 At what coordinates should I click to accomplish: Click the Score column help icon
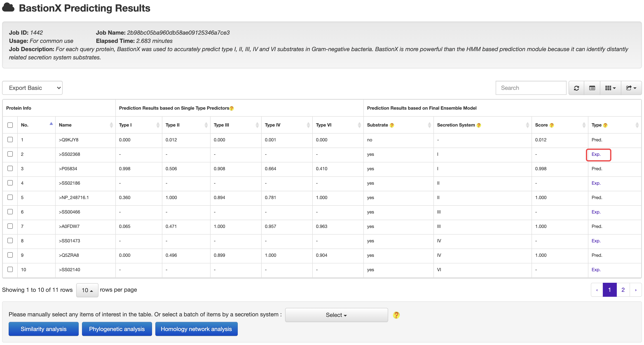(x=551, y=125)
